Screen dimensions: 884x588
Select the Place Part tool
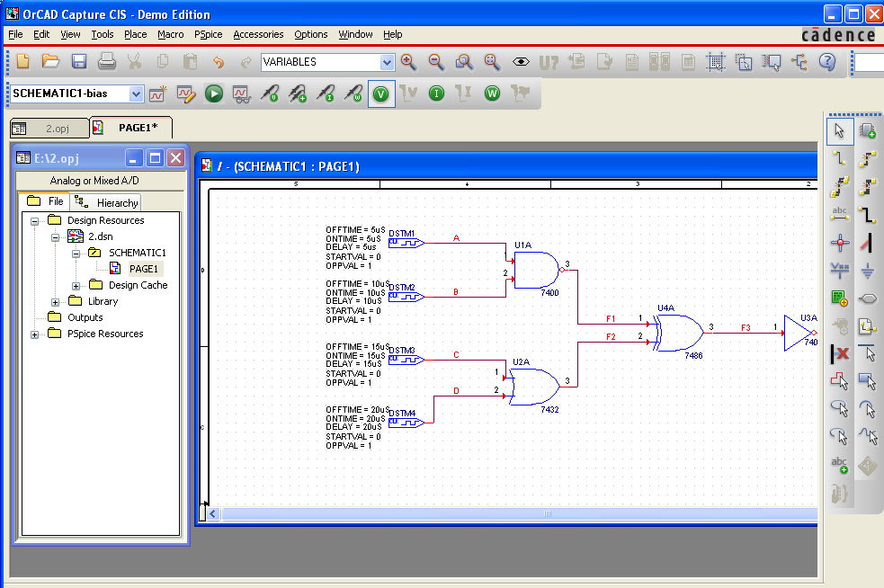coord(868,130)
